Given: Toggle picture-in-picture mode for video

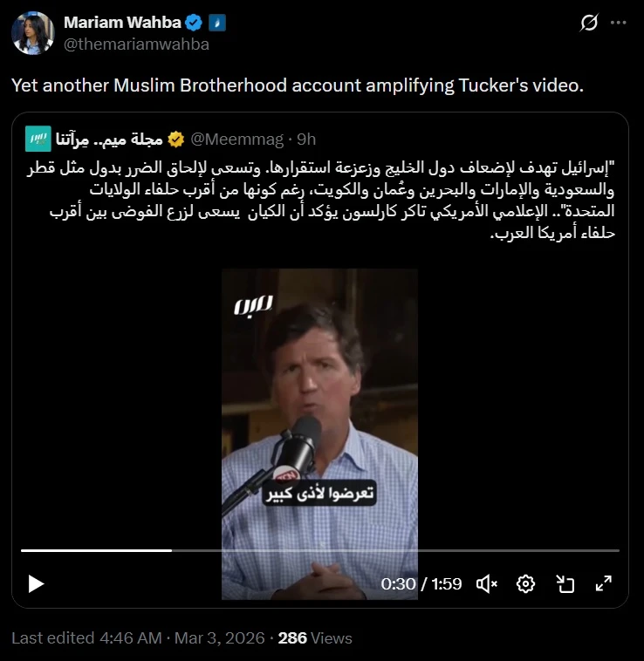Looking at the screenshot, I should 565,584.
